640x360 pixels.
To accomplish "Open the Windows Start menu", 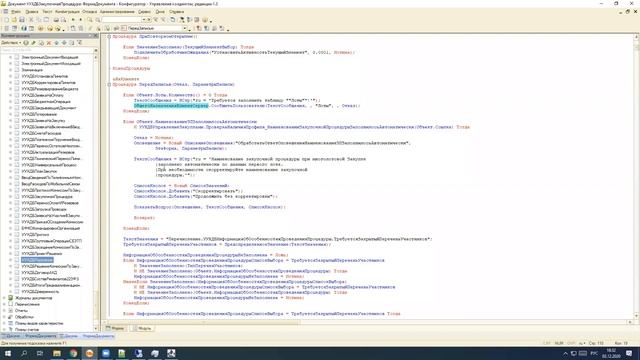I will coord(8,353).
